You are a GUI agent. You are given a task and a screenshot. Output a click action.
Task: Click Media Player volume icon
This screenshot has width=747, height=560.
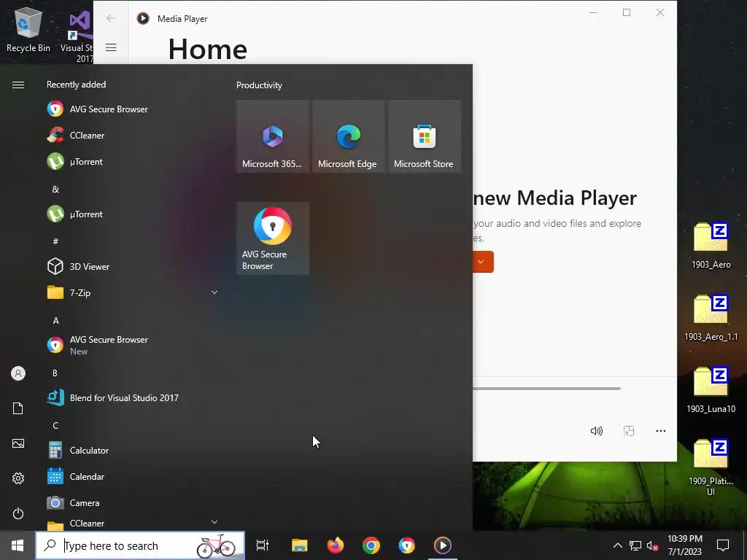pyautogui.click(x=597, y=431)
